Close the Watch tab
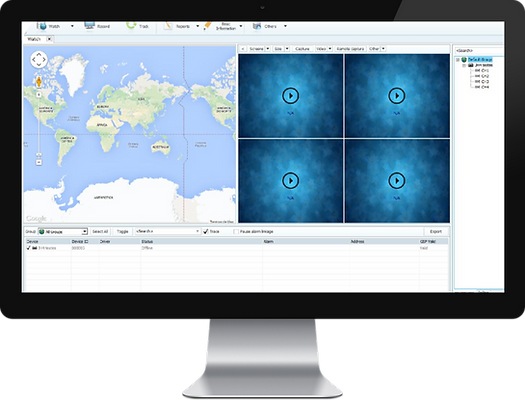525x400 pixels. [x=49, y=39]
